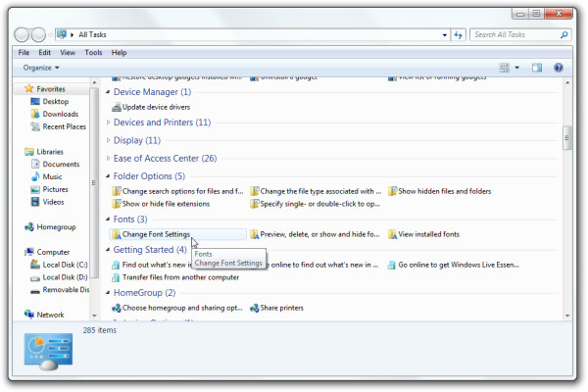Click Choose homegroup and sharing options icon
Screen dimensions: 588x392
pos(117,308)
